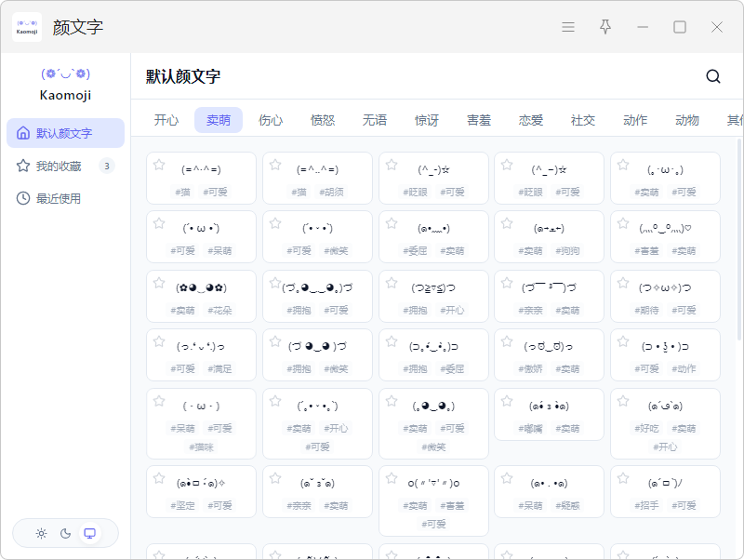
Task: Star the (ง•̀□•́ง)✧ determined kaomoji
Action: pyautogui.click(x=159, y=478)
